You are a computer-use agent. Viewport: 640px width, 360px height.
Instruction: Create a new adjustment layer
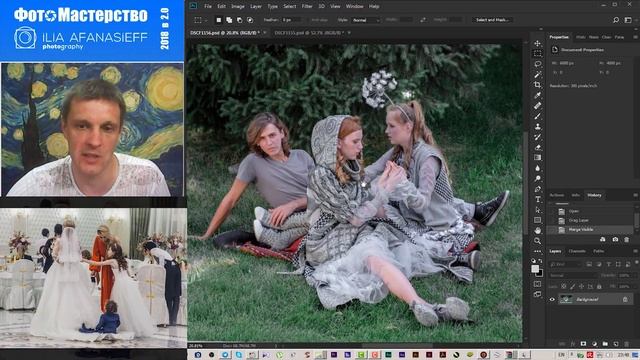point(594,344)
